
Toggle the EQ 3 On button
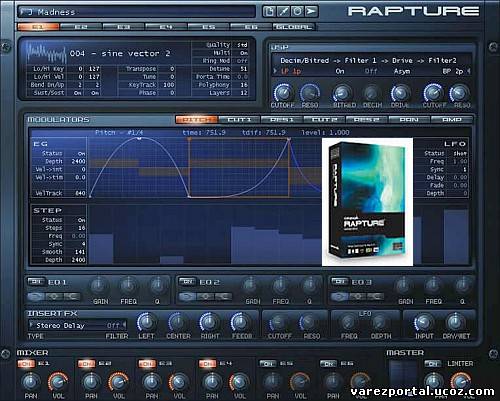coord(340,282)
